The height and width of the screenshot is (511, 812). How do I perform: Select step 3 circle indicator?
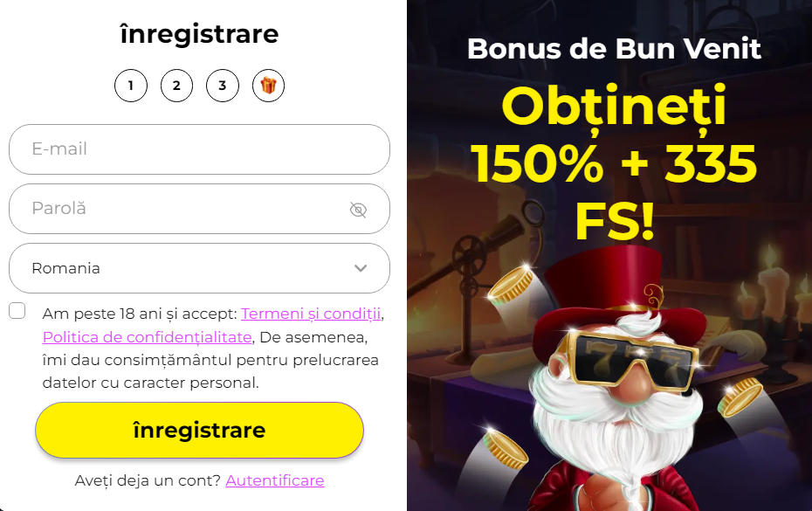pyautogui.click(x=222, y=86)
